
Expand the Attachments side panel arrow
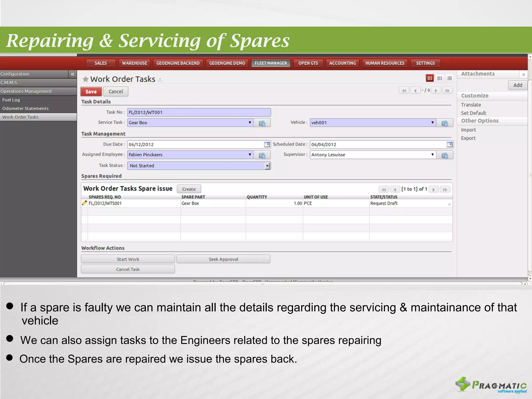pyautogui.click(x=523, y=75)
